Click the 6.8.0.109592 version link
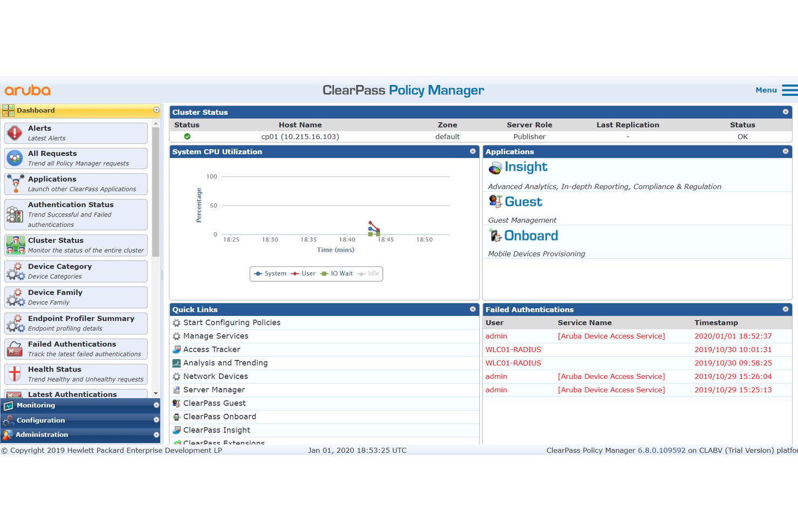This screenshot has height=532, width=798. (x=662, y=451)
